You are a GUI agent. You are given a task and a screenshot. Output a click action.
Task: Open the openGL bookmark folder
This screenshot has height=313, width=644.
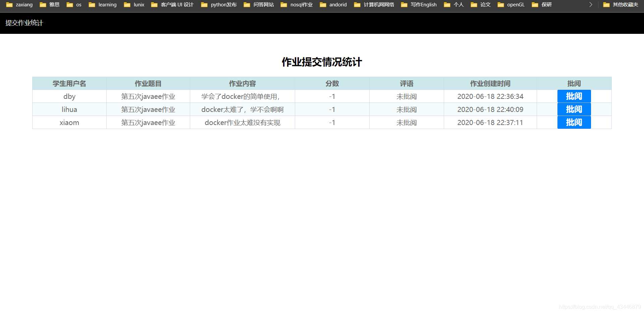click(511, 5)
